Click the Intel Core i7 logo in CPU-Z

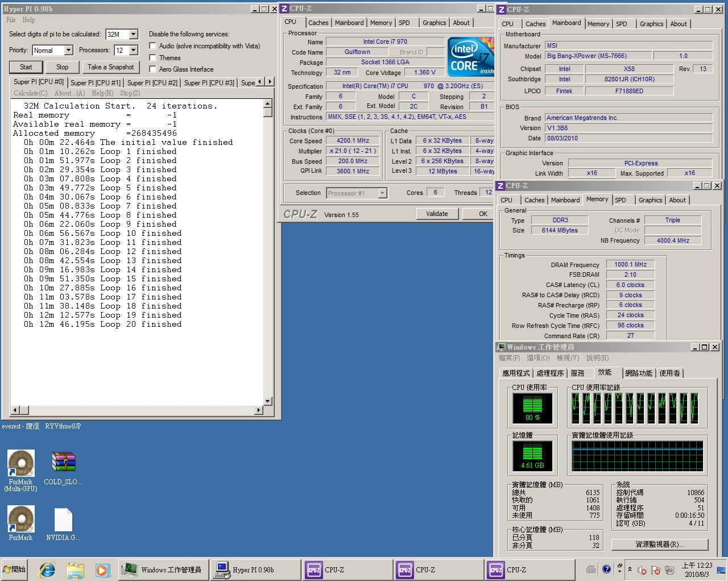[x=470, y=56]
